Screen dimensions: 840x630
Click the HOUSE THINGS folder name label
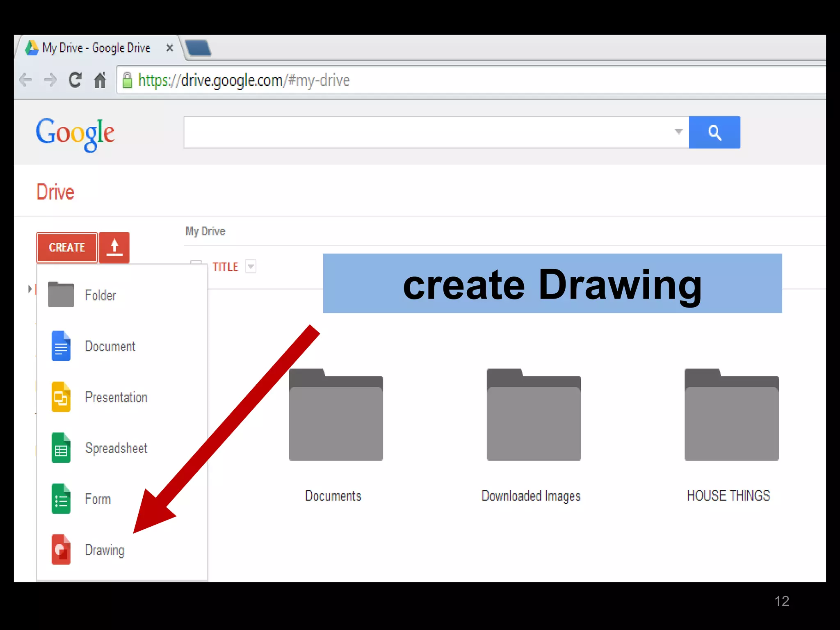[x=729, y=495]
